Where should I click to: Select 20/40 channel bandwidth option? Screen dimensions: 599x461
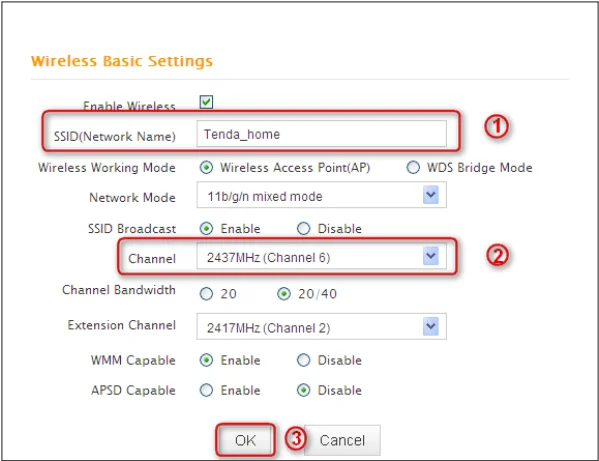point(284,294)
